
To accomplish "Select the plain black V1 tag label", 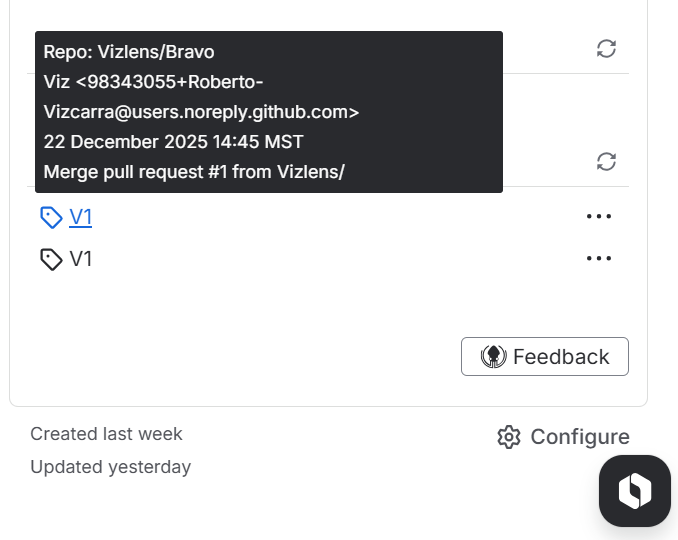I will (81, 260).
